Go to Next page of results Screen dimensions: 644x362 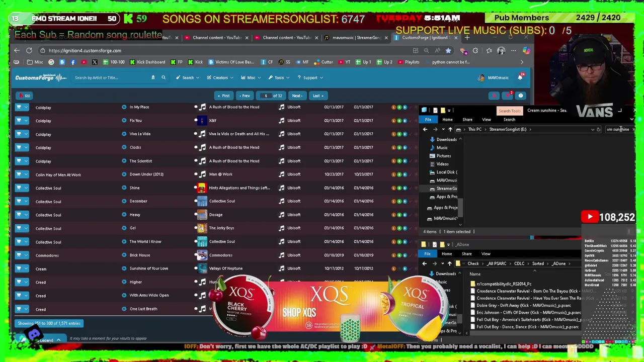pos(297,96)
